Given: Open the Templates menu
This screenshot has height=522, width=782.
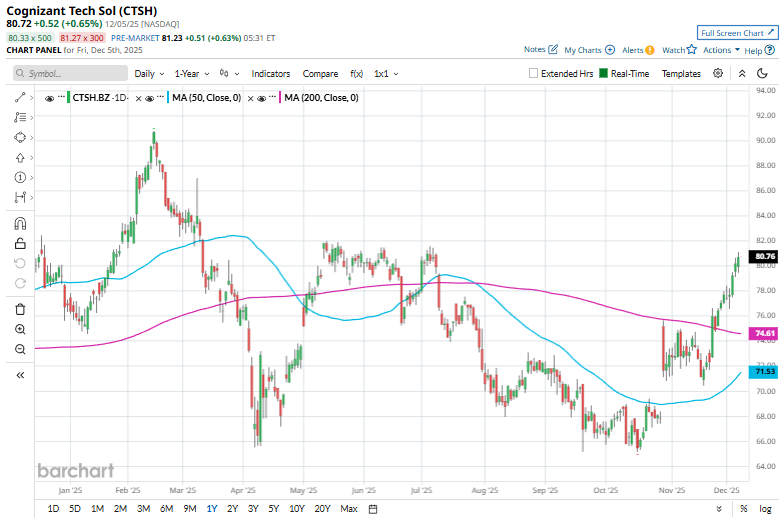Looking at the screenshot, I should pos(681,73).
